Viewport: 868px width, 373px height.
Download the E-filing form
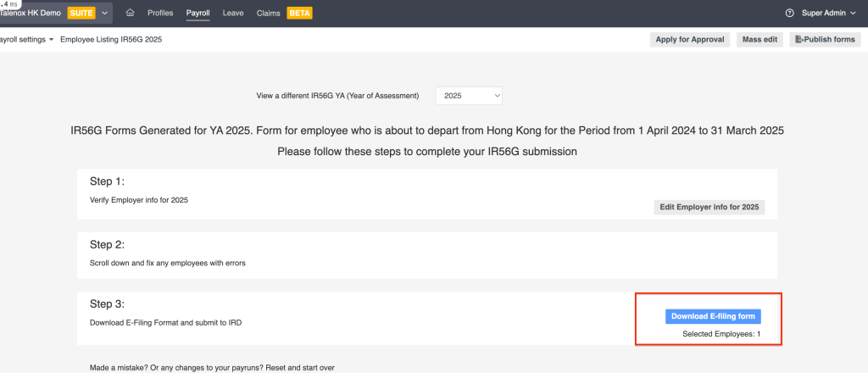[712, 316]
